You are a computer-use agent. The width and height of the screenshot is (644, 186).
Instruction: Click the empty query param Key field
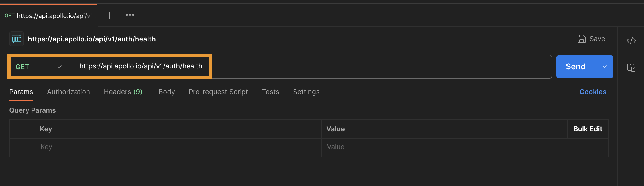tap(178, 147)
